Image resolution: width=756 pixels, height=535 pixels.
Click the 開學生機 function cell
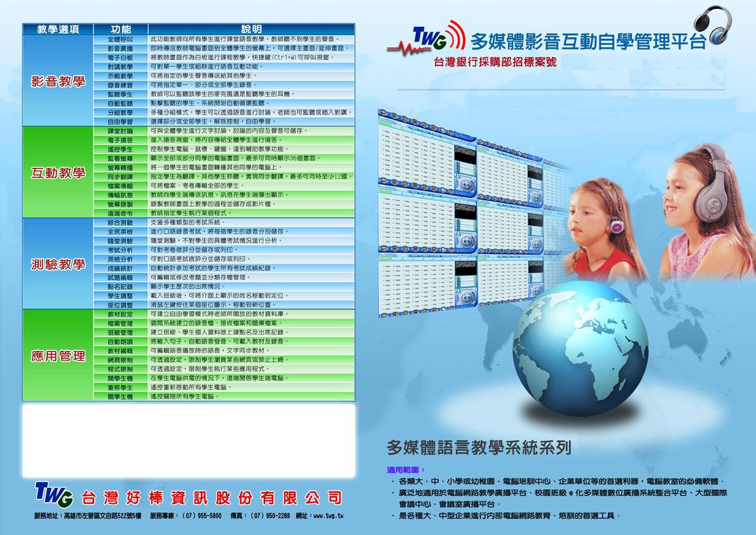coord(120,379)
